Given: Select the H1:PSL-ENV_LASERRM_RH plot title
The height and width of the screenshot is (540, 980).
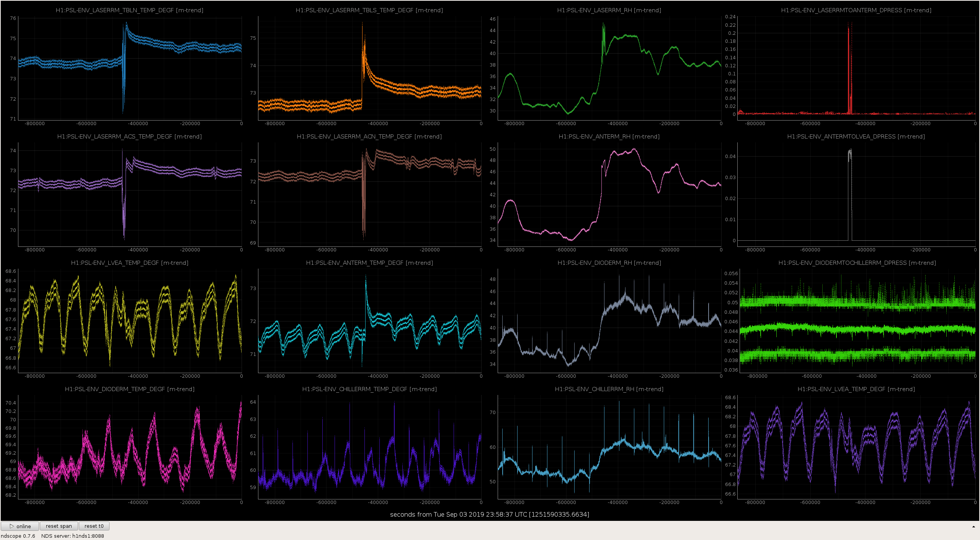Looking at the screenshot, I should click(x=609, y=10).
